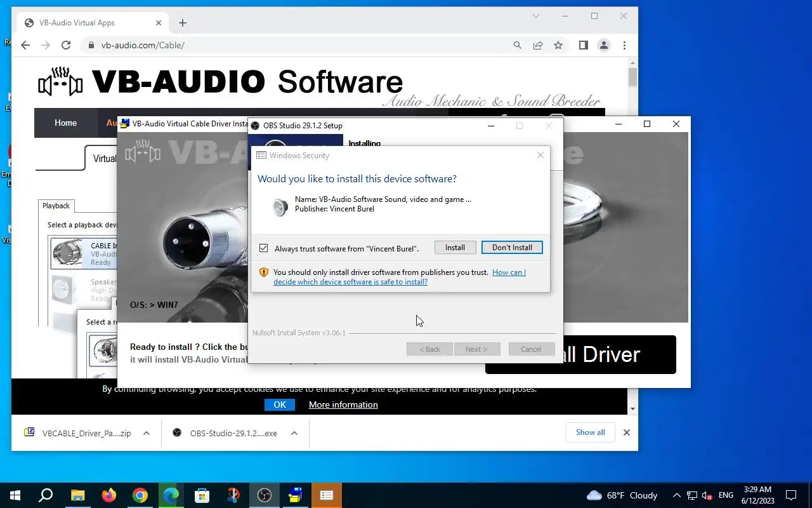Open Microsoft Store from taskbar
The width and height of the screenshot is (812, 508).
point(202,495)
